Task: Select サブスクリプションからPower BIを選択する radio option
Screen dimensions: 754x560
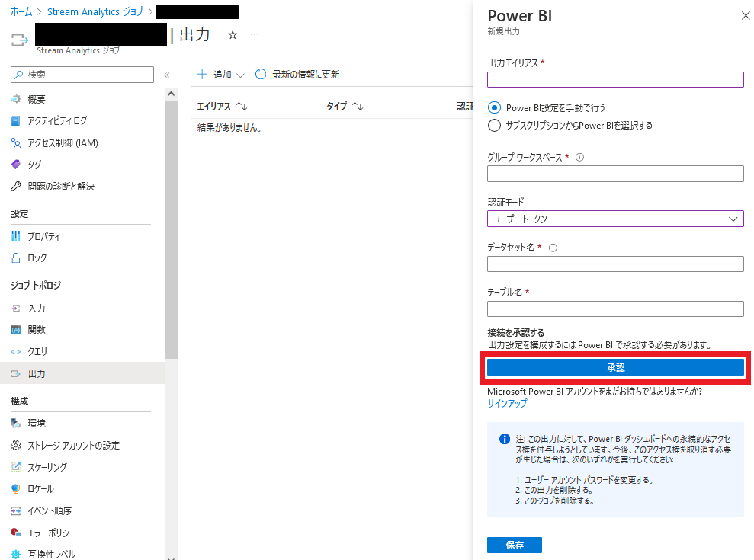Action: [494, 126]
